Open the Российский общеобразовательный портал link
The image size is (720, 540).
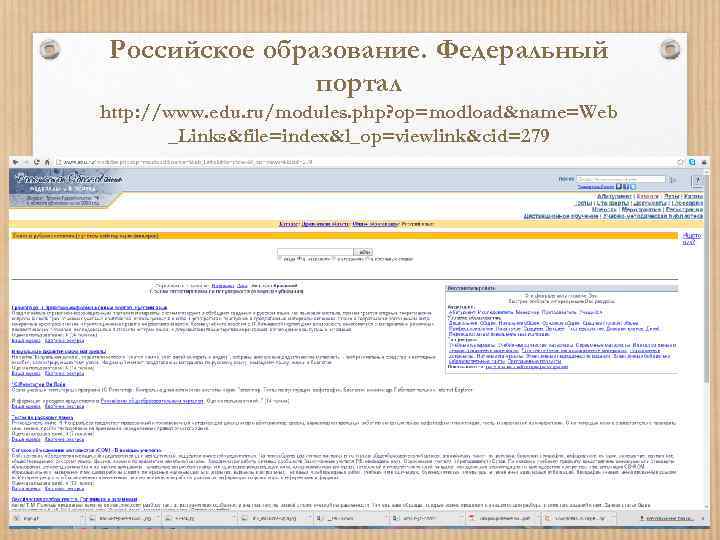152,401
